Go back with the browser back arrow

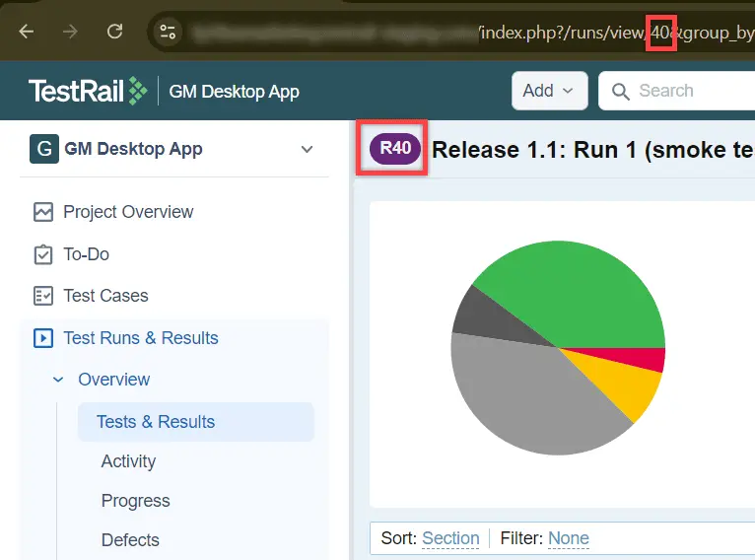tap(27, 32)
